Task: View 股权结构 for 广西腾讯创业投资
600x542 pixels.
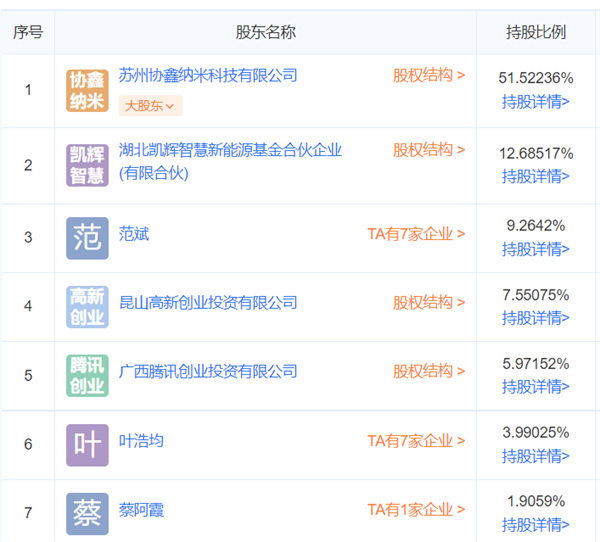Action: [x=429, y=371]
